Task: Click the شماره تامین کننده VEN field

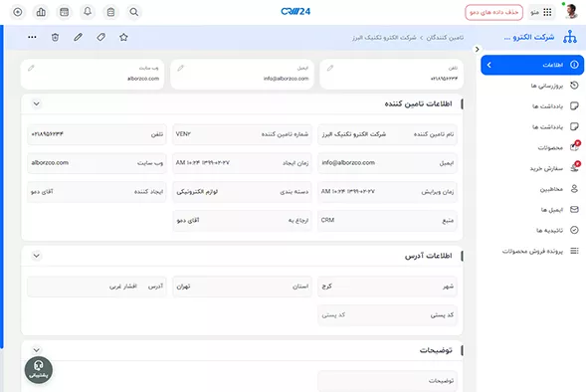Action: click(x=242, y=134)
